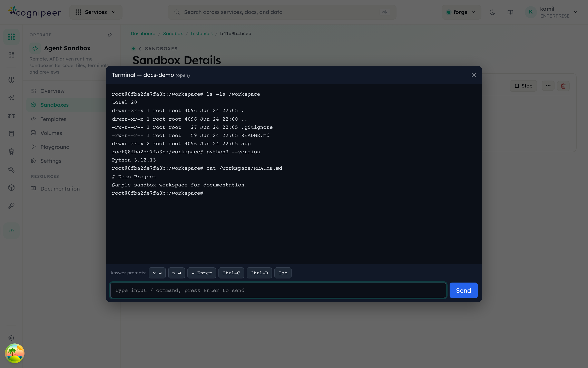Image resolution: width=588 pixels, height=368 pixels.
Task: Click the global search field
Action: [282, 12]
